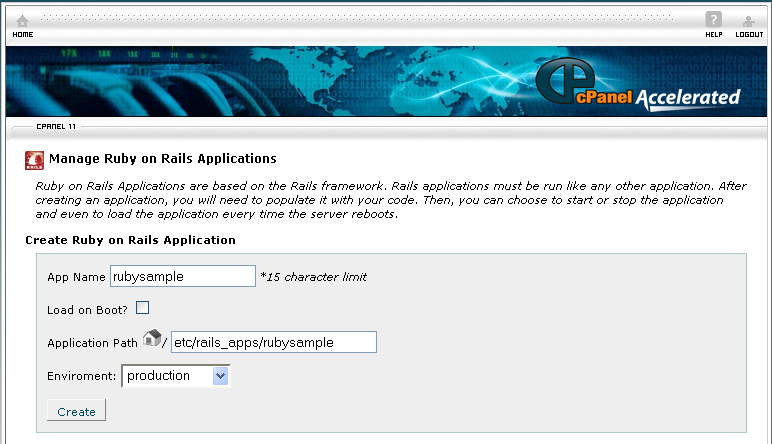Click the 'Load on Boot?' label

[x=87, y=310]
